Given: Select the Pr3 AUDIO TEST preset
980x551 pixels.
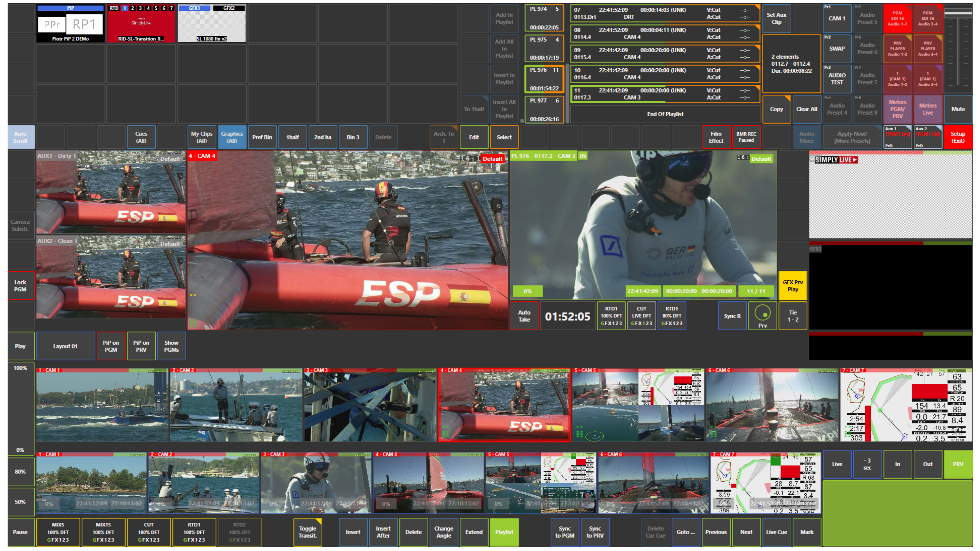Looking at the screenshot, I should click(x=837, y=79).
